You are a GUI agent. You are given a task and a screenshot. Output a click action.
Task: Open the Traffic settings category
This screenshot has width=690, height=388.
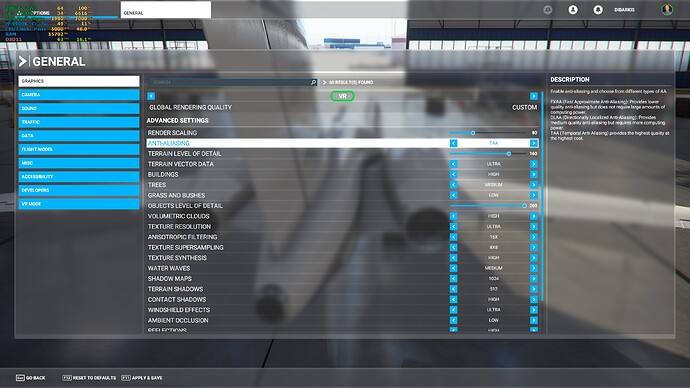coord(79,122)
